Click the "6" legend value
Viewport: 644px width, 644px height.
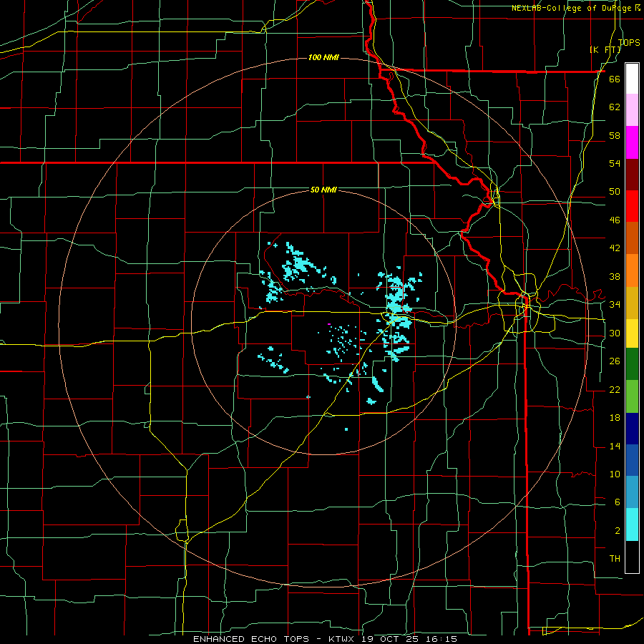coord(618,502)
